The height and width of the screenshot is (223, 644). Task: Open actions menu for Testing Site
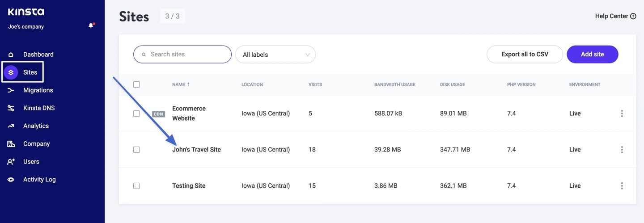[622, 185]
